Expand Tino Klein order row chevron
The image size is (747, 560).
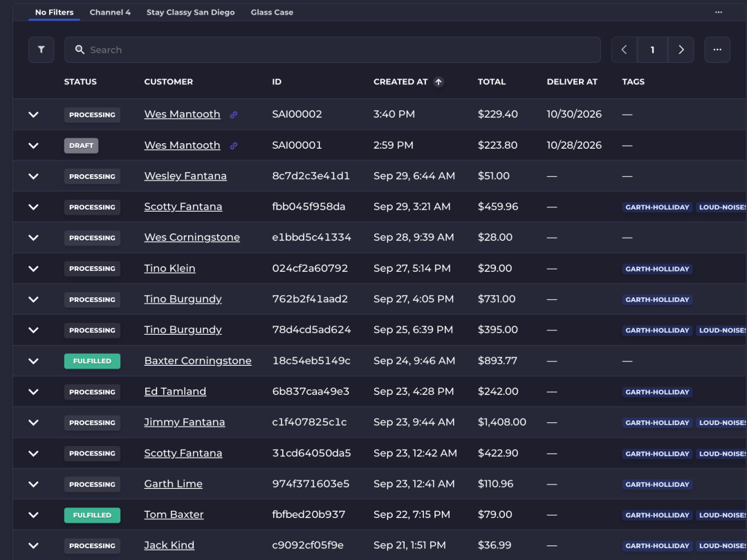pos(33,268)
